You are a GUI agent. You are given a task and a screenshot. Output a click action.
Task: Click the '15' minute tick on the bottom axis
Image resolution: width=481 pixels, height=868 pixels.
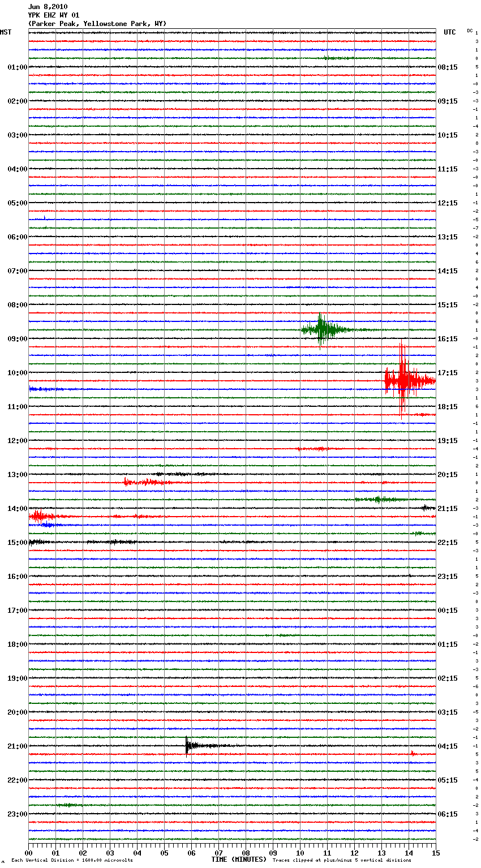435,853
